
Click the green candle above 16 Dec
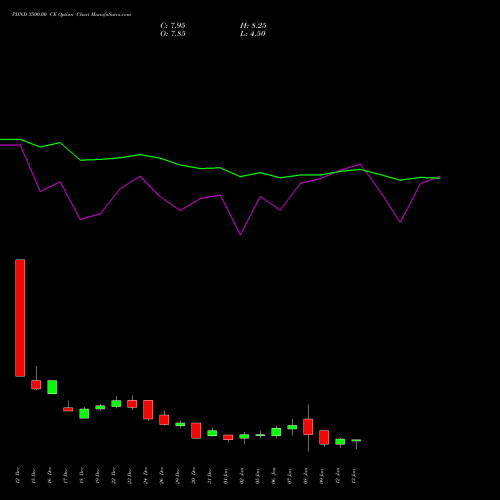[x=52, y=387]
